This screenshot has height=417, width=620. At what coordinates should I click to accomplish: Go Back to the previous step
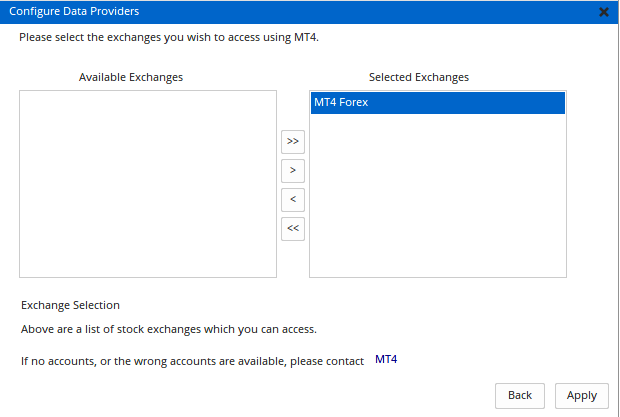[520, 395]
